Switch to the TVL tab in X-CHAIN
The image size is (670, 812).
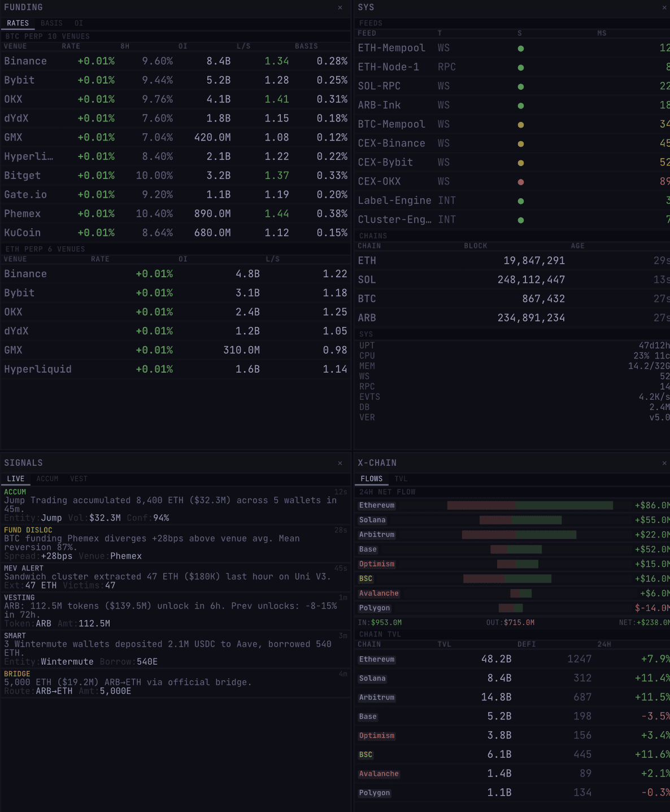click(401, 479)
